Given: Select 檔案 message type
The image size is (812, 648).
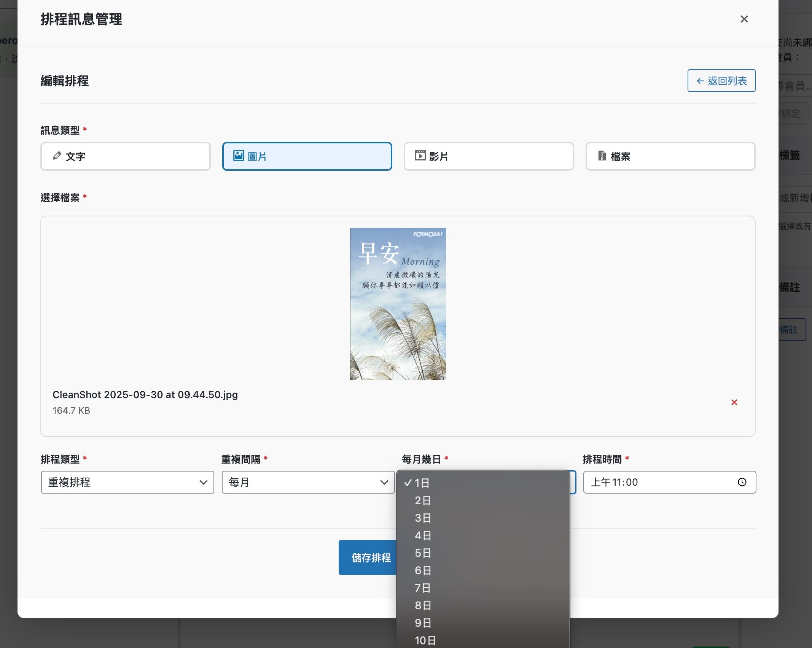Looking at the screenshot, I should 670,156.
